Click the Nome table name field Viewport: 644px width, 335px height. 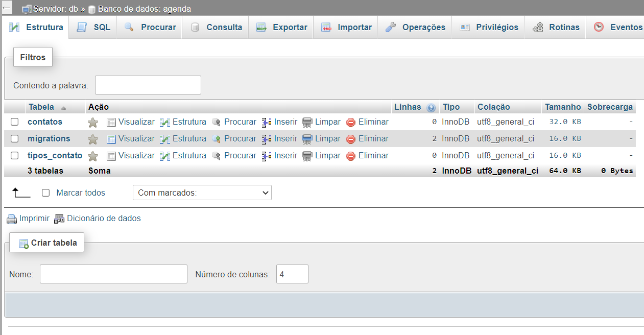point(113,274)
